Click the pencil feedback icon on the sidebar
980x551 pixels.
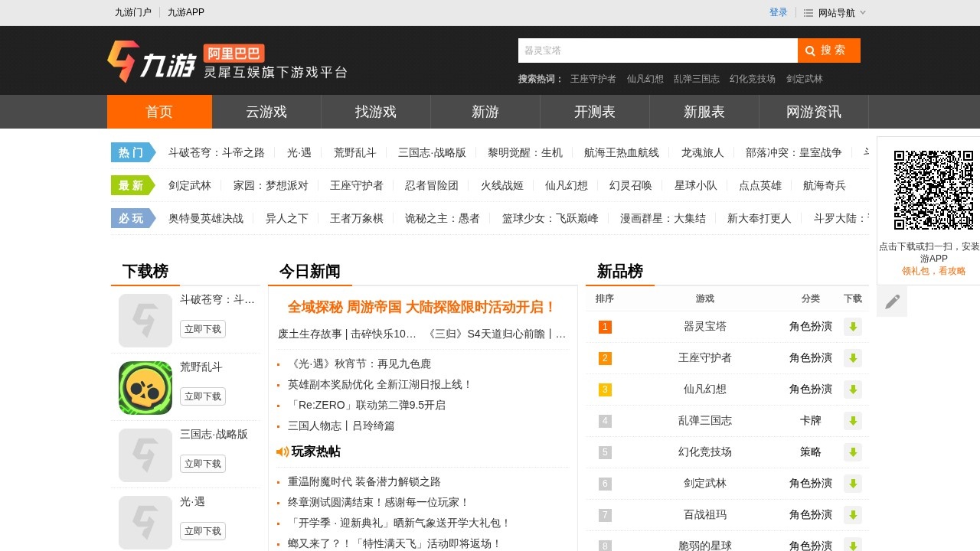[892, 302]
